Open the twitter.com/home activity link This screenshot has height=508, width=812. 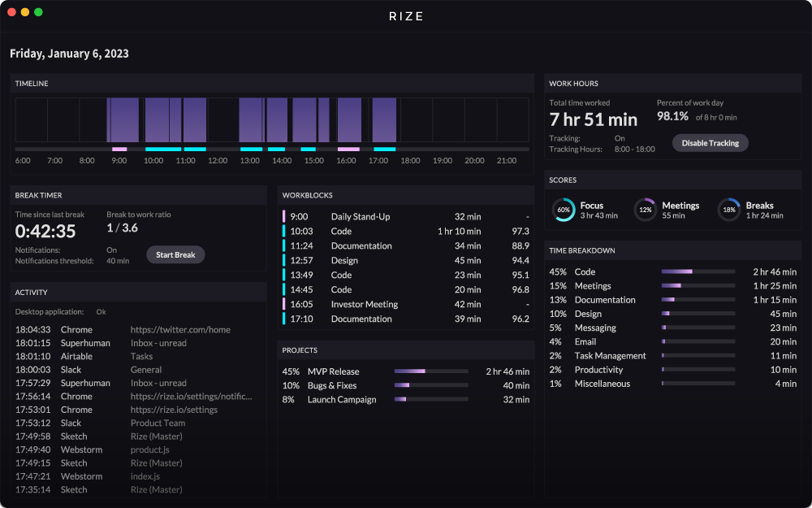pyautogui.click(x=180, y=330)
